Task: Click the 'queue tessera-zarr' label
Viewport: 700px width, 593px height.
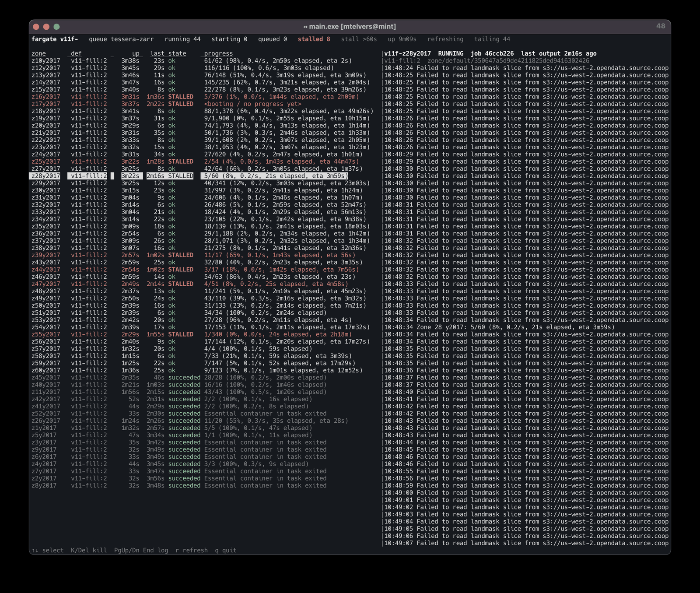Action: pos(121,39)
